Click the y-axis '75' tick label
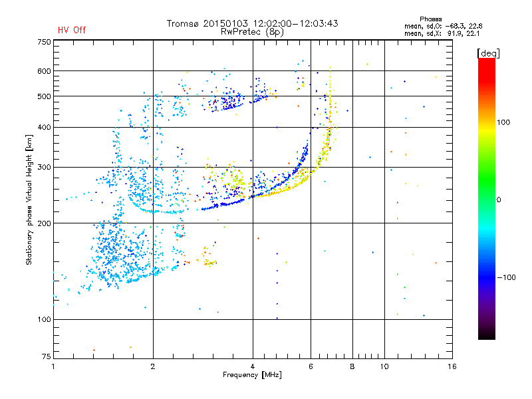Viewport: 532px width, 399px height. [47, 356]
